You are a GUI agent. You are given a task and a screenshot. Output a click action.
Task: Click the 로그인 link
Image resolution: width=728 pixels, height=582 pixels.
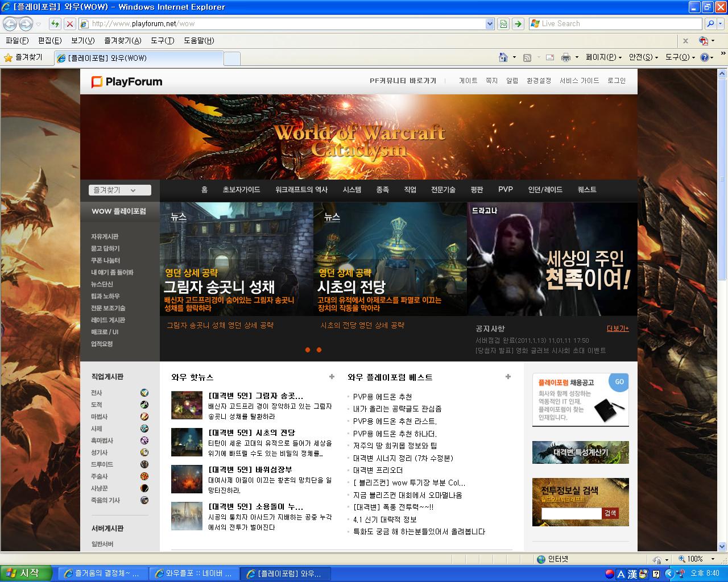617,81
